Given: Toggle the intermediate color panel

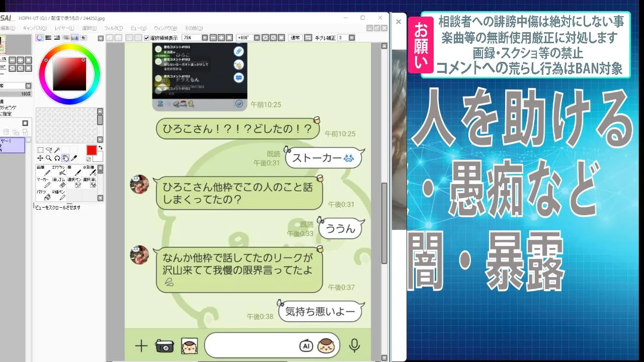Looking at the screenshot, I should (x=66, y=38).
